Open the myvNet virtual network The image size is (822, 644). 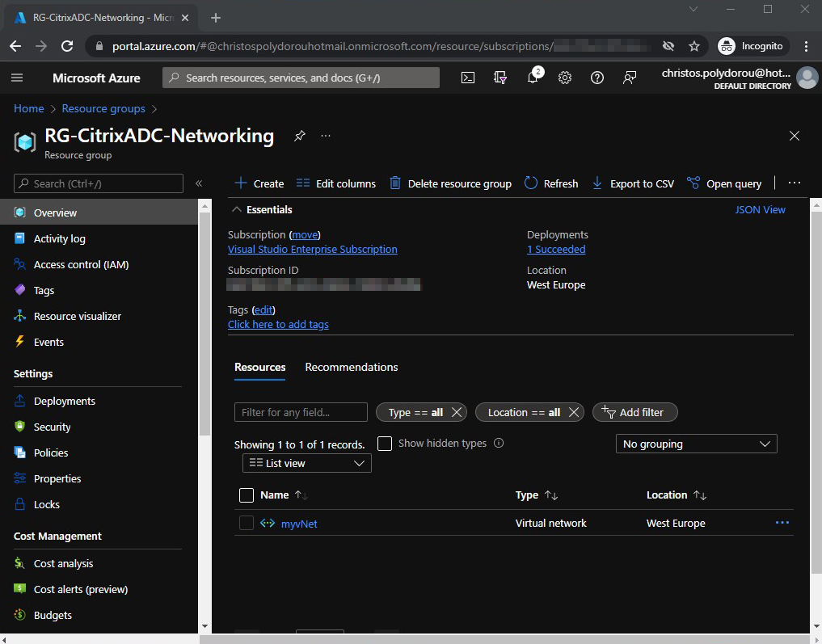299,524
